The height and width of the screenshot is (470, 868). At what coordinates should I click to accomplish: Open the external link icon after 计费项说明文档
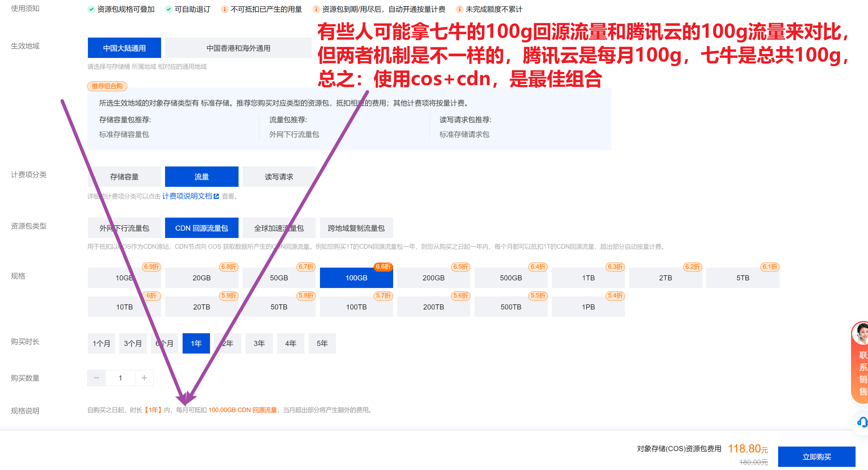[217, 196]
